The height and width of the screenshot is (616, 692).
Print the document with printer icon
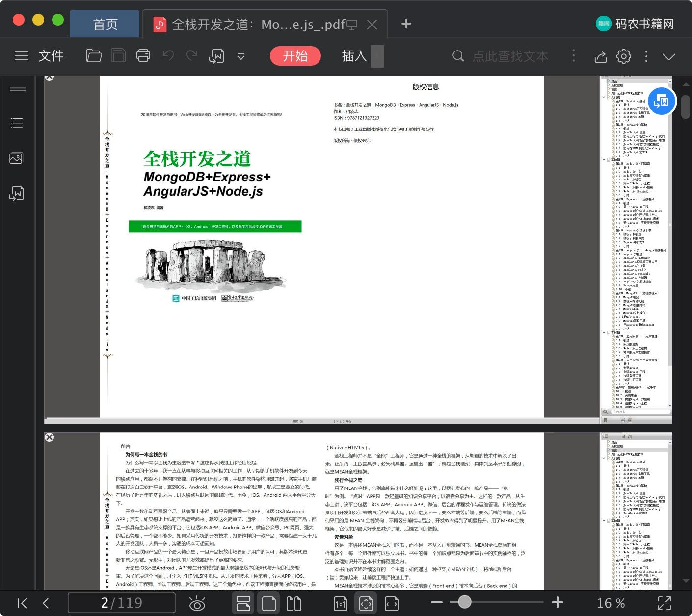click(143, 56)
